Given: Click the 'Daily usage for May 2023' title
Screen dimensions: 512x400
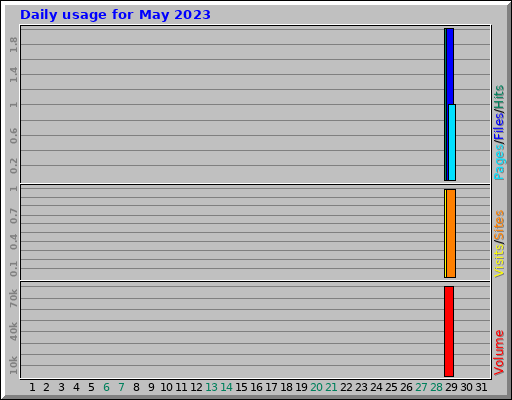Looking at the screenshot, I should pyautogui.click(x=115, y=15).
